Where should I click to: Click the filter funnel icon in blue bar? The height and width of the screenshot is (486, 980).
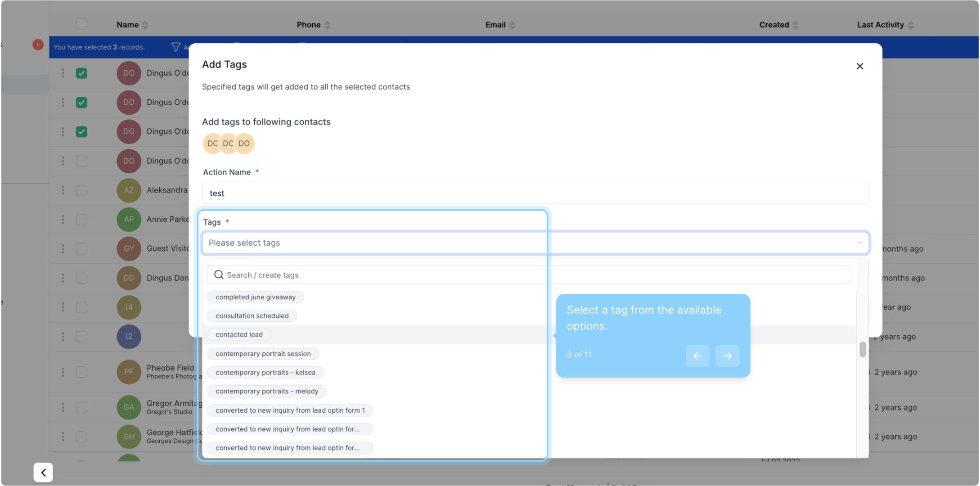[x=176, y=47]
